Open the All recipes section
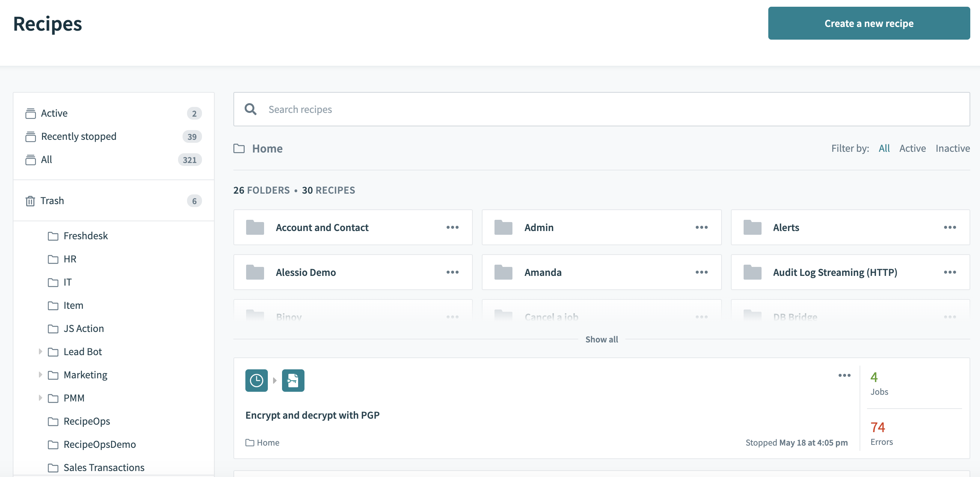Image resolution: width=980 pixels, height=477 pixels. (46, 159)
